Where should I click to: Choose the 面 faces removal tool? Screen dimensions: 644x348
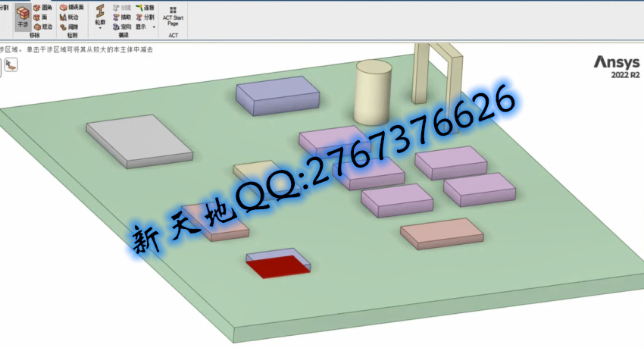(x=42, y=17)
